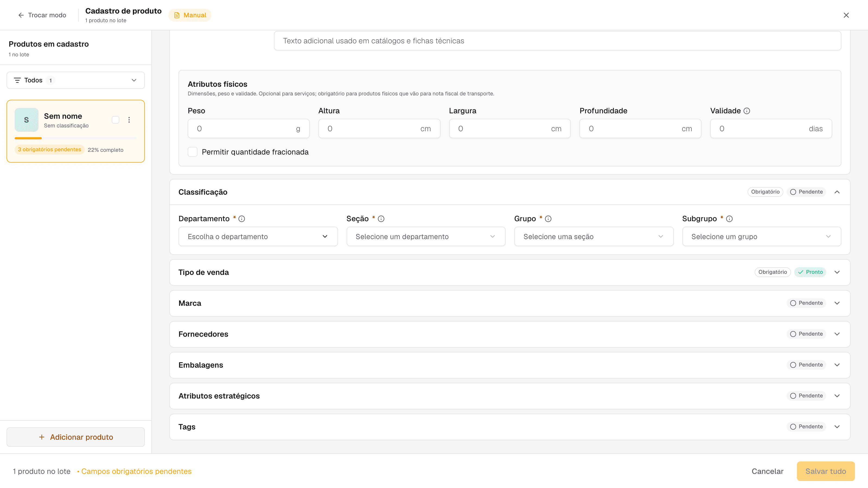
Task: Click the Departamento info icon
Action: (x=242, y=219)
